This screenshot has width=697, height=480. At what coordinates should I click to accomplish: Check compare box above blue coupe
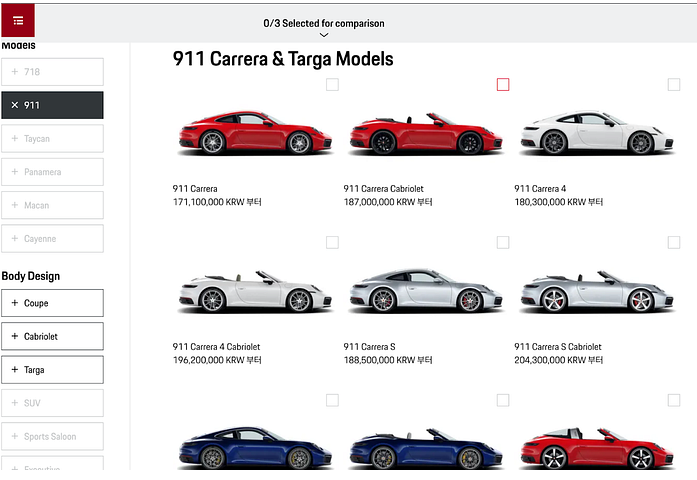coord(332,400)
